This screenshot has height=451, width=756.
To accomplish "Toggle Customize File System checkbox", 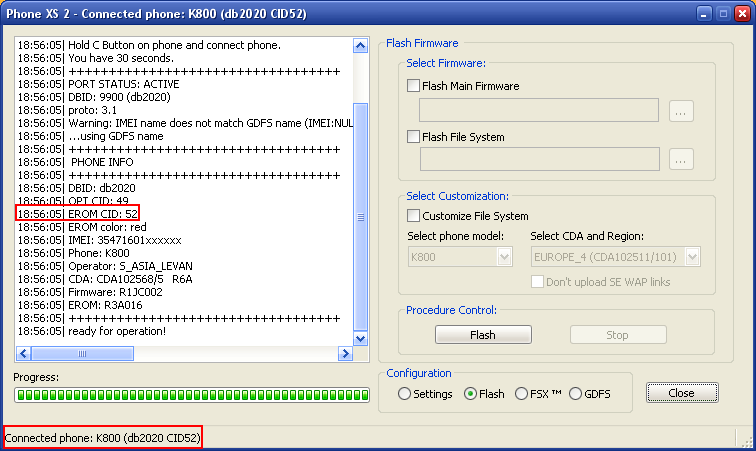I will (x=414, y=216).
